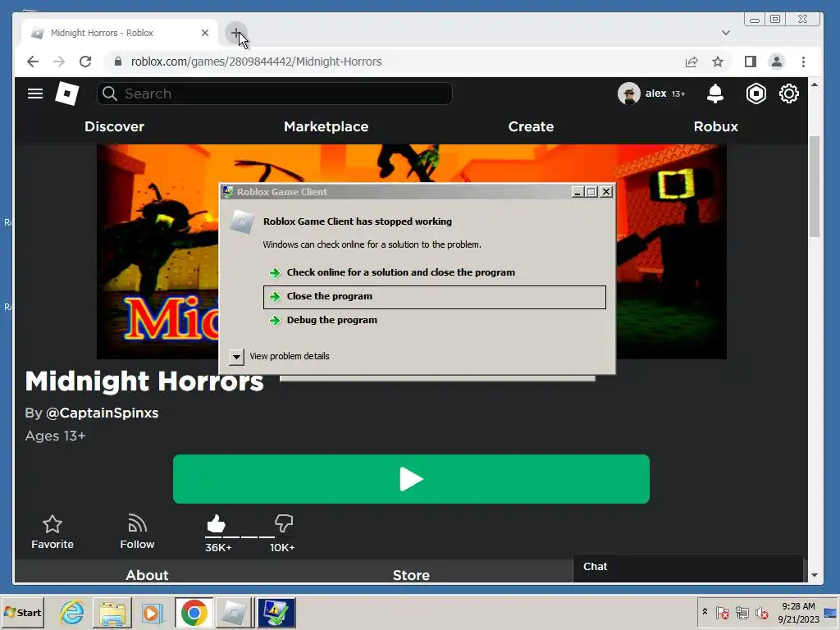Give the game a thumbs down

283,523
